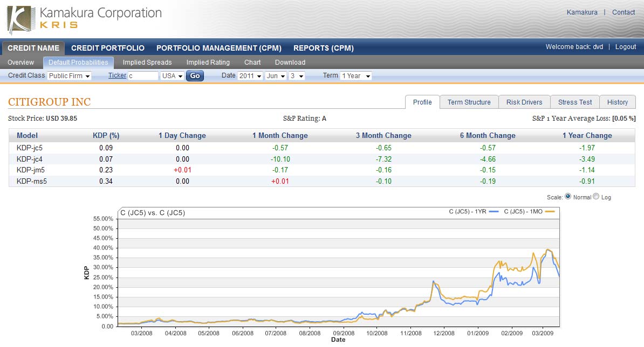The image size is (644, 347).
Task: Switch to the Credit Name tab
Action: click(33, 48)
